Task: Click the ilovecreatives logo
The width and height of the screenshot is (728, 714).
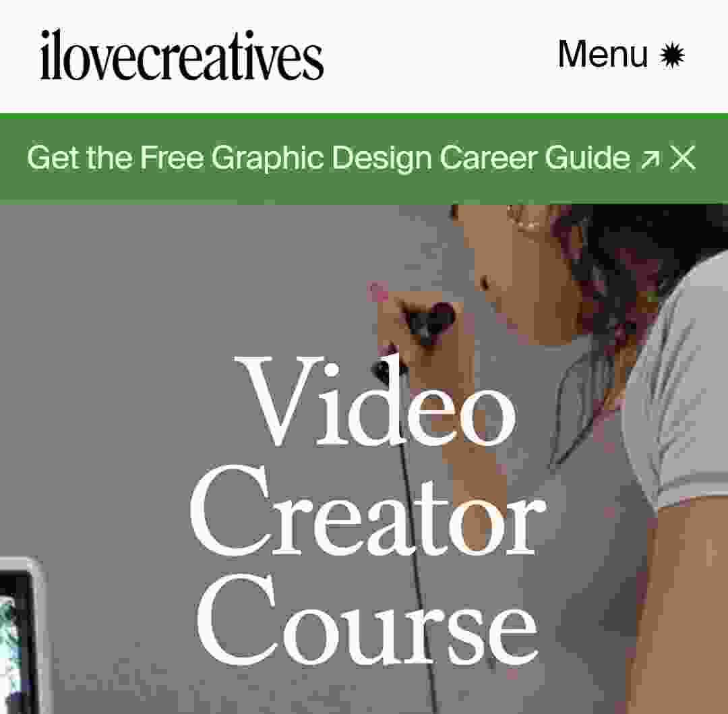Action: [x=181, y=55]
